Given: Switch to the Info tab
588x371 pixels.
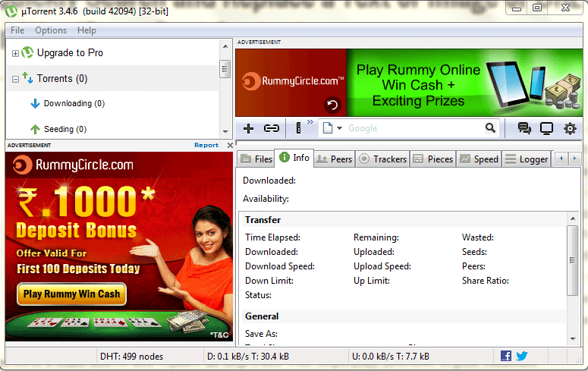Looking at the screenshot, I should click(x=294, y=158).
